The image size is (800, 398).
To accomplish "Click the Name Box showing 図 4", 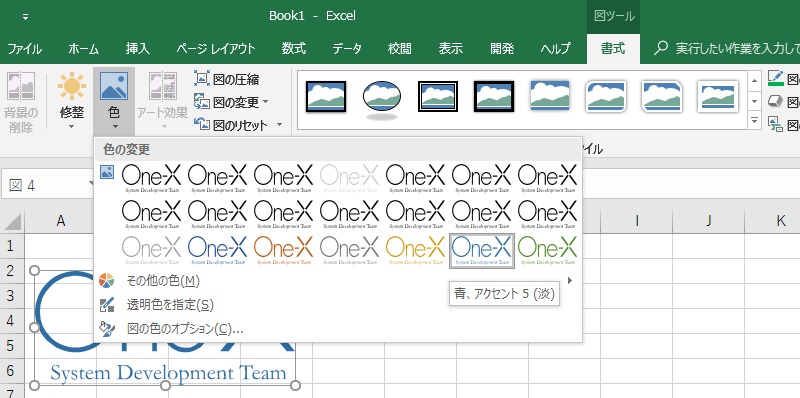I will click(48, 184).
